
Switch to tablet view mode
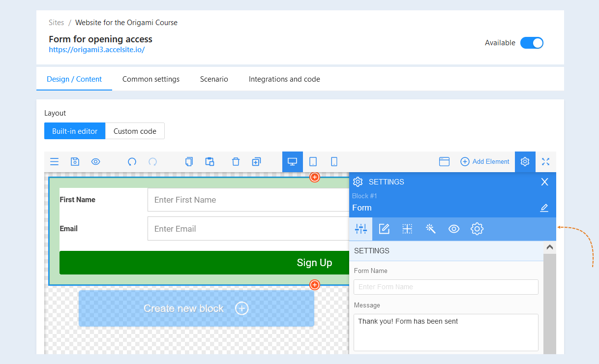[313, 162]
